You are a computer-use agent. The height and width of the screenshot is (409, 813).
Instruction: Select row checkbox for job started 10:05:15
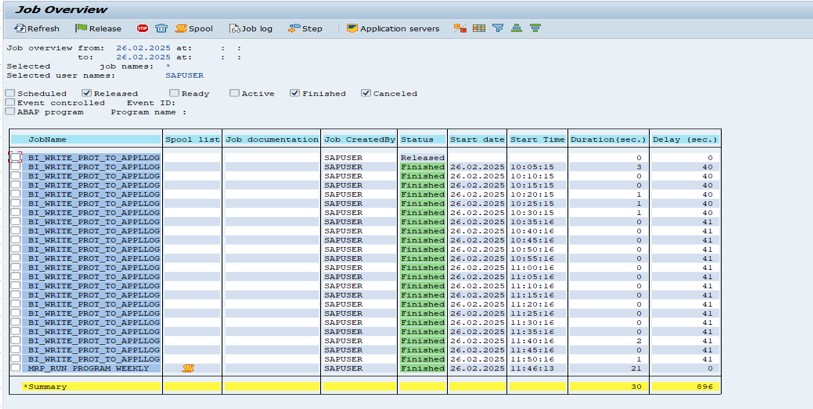pos(16,166)
